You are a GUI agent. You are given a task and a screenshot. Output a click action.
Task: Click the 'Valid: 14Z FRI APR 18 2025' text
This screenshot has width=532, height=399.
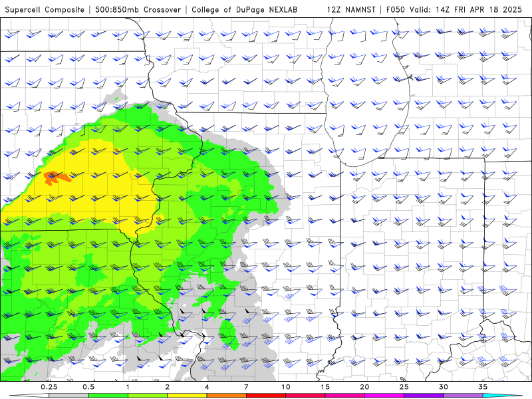465,9
